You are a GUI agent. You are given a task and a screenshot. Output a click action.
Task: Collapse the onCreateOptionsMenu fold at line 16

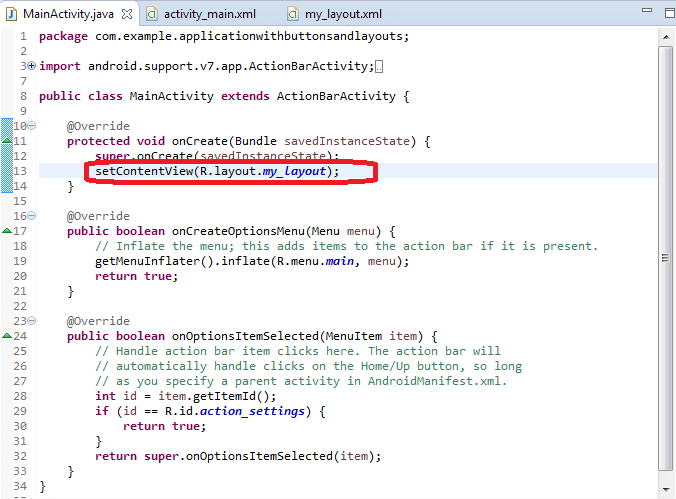point(31,216)
